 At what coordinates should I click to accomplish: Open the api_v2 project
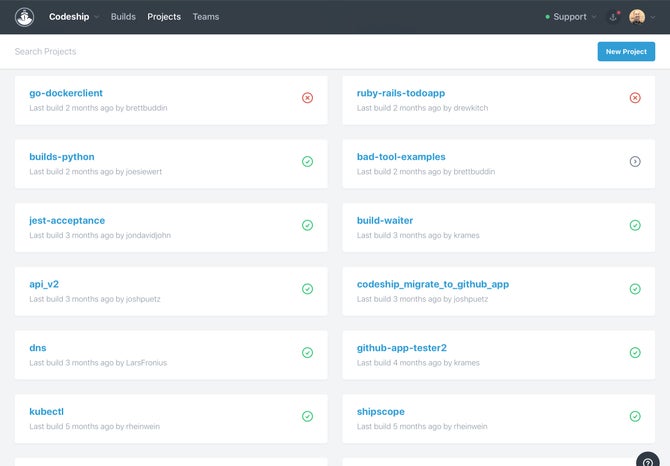[x=44, y=284]
